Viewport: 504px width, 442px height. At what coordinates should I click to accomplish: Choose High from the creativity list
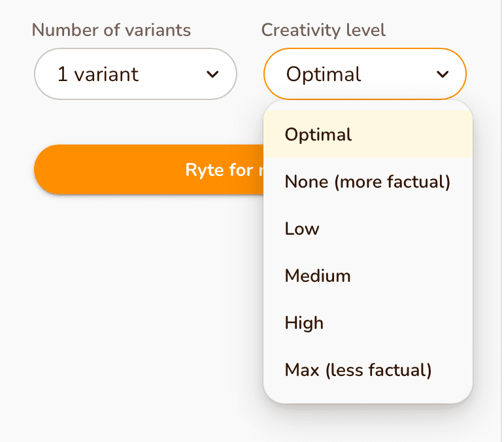304,323
